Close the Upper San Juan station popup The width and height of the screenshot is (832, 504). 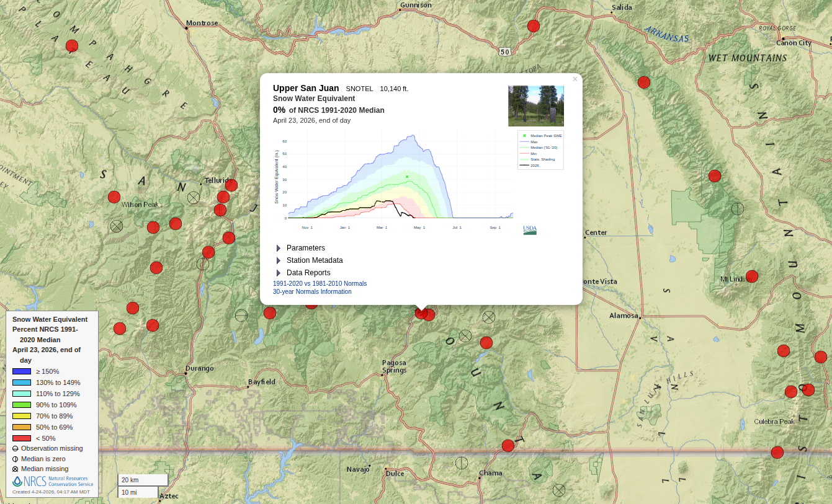pyautogui.click(x=575, y=79)
